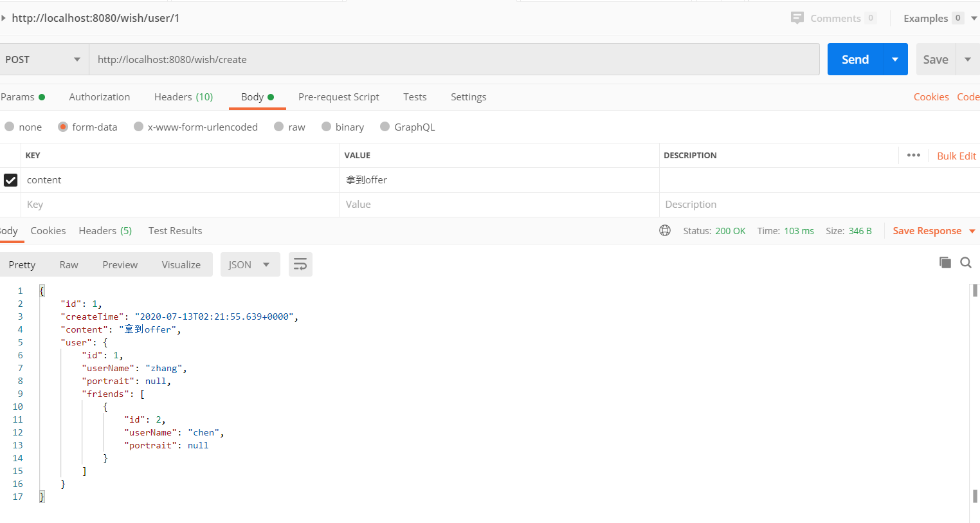Expand the request title arrow
This screenshot has height=523, width=980.
tap(3, 18)
